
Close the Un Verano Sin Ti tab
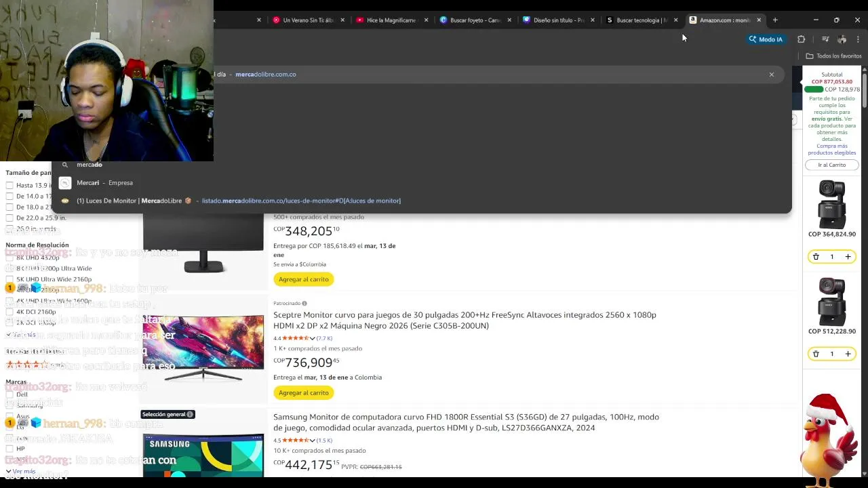pos(342,20)
